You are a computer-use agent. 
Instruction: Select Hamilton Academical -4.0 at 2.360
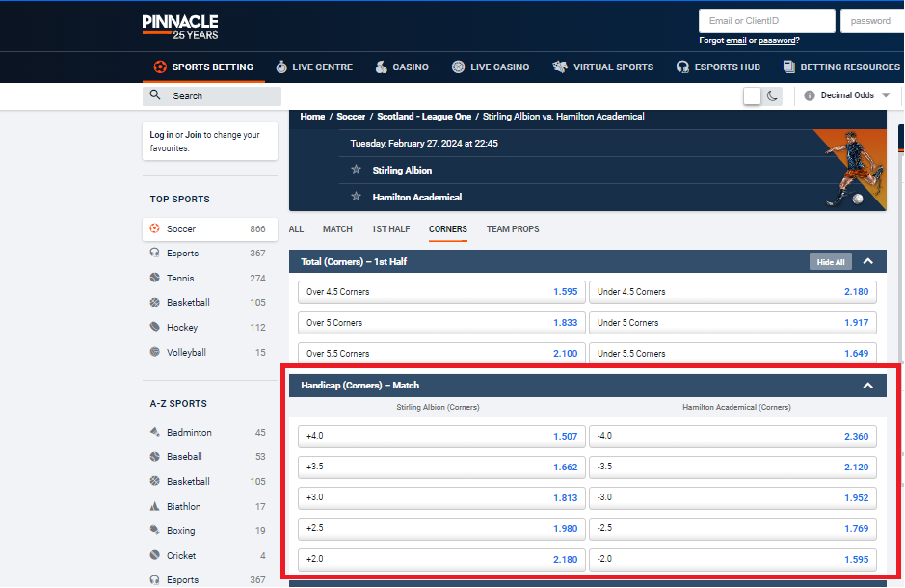[732, 437]
